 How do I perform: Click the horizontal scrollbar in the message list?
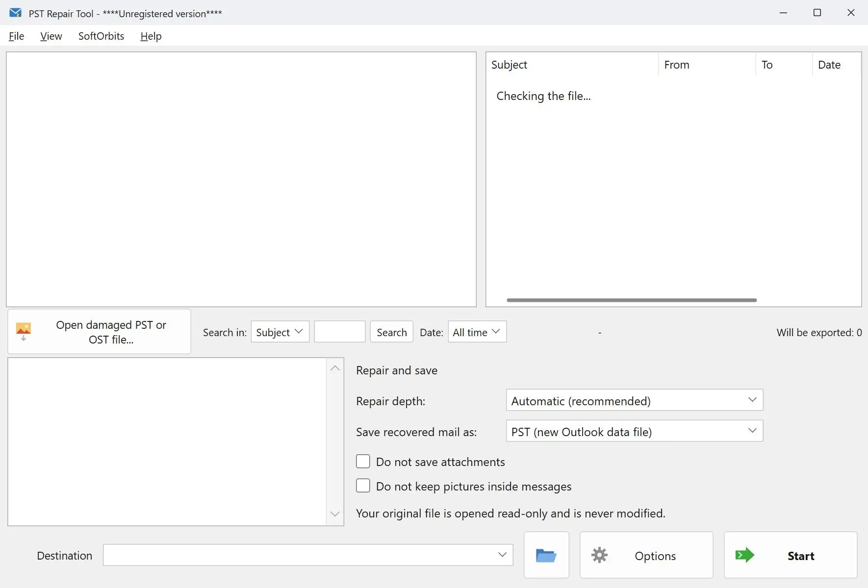coord(632,300)
